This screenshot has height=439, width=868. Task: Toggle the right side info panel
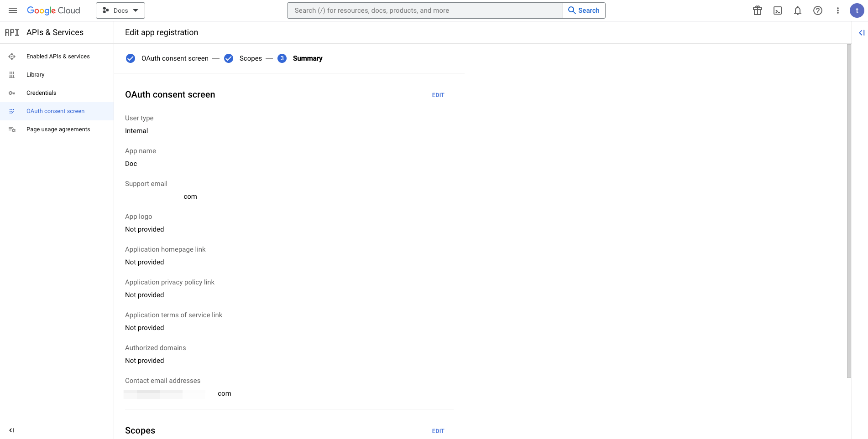pyautogui.click(x=862, y=33)
